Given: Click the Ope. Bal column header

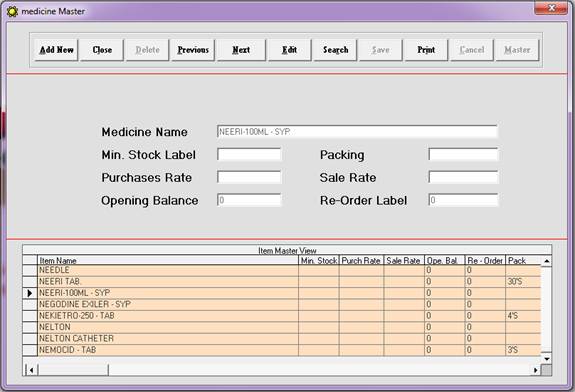Looking at the screenshot, I should (x=444, y=260).
